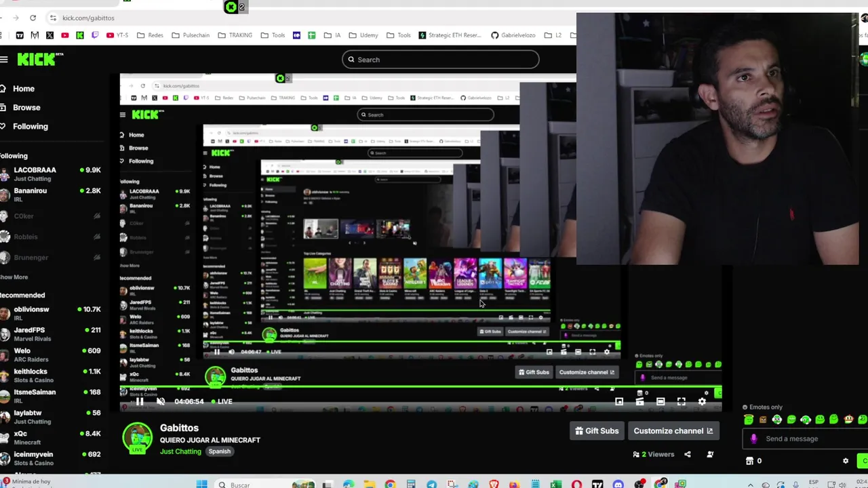Open Welo ARC Raiders channel
Image resolution: width=868 pixels, height=488 pixels.
pos(51,354)
